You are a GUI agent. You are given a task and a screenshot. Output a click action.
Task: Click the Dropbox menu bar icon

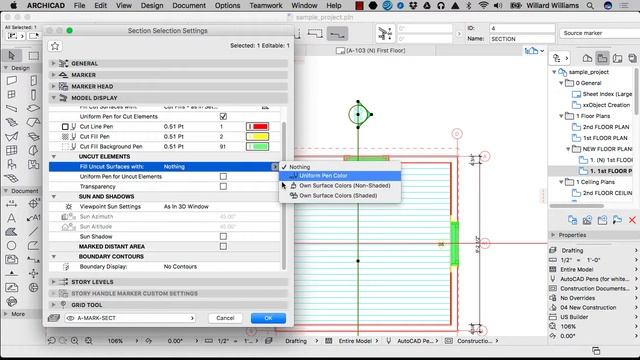(x=413, y=6)
